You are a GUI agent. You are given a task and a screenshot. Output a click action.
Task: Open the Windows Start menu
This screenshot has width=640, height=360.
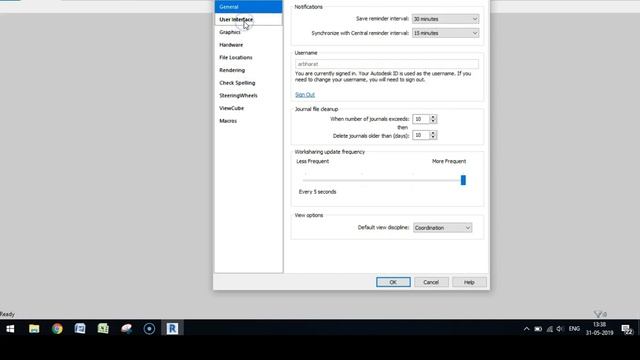[10, 329]
